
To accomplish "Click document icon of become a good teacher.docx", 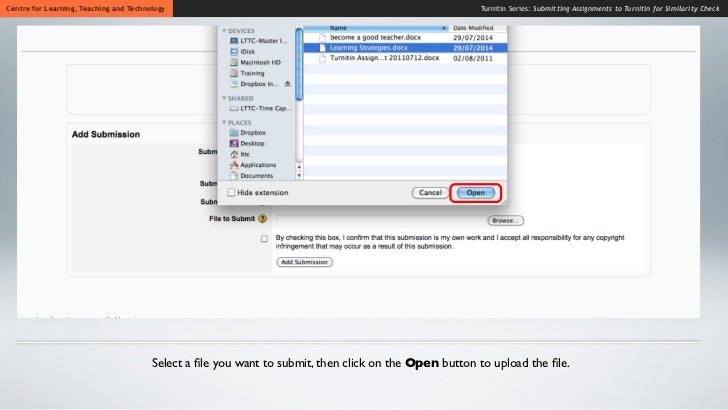I will point(323,38).
